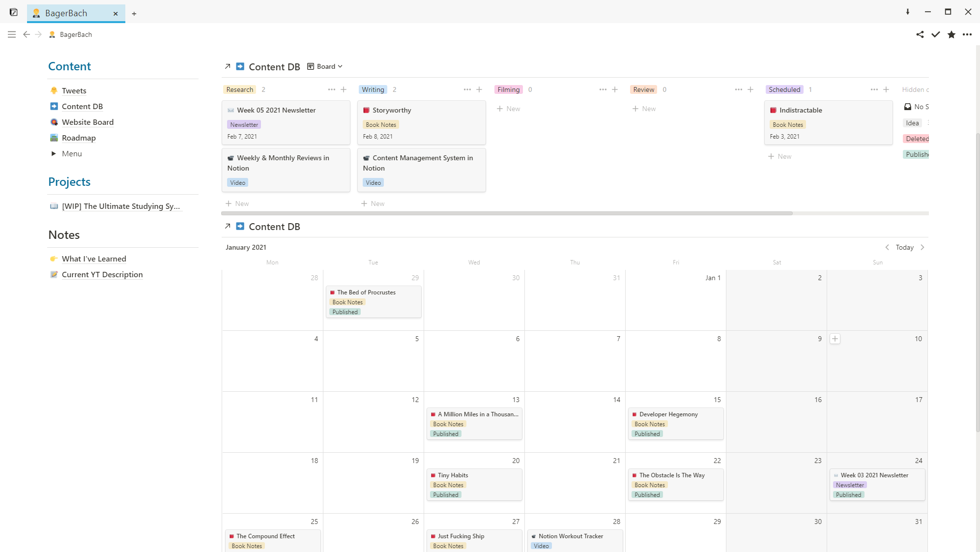This screenshot has width=980, height=552.
Task: Open Review column options ellipsis
Action: [739, 89]
